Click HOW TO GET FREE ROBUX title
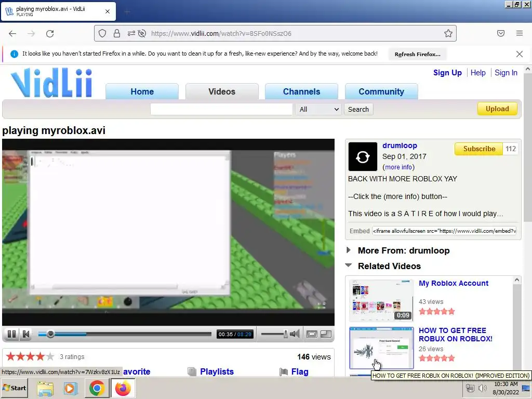This screenshot has height=399, width=532. point(455,335)
